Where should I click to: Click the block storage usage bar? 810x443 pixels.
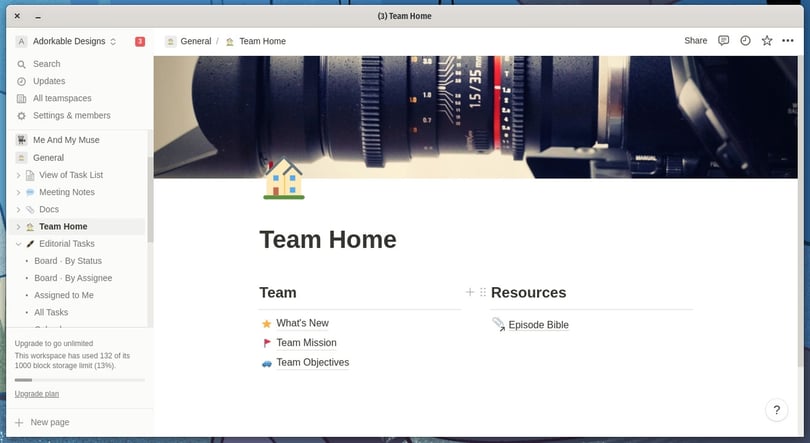[80, 380]
